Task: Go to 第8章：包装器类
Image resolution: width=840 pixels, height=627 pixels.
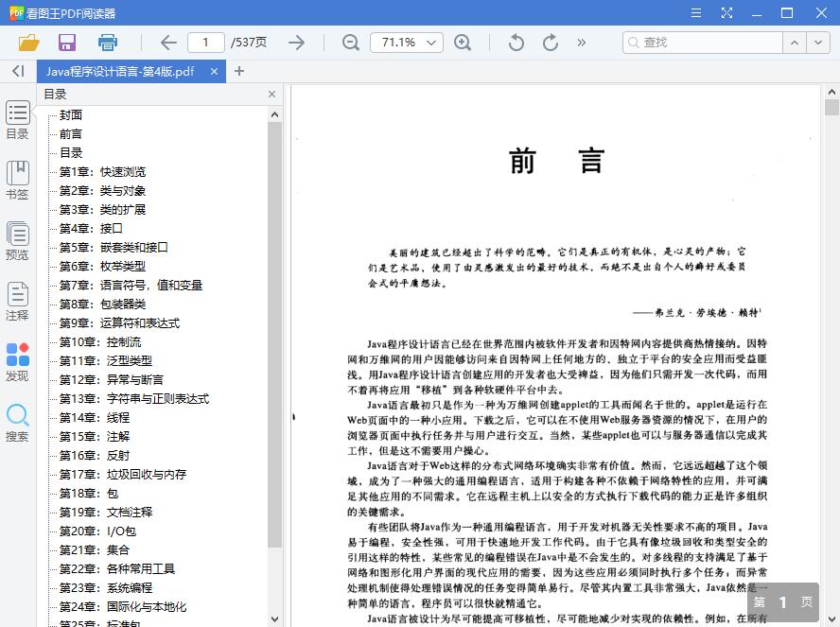Action: click(102, 305)
